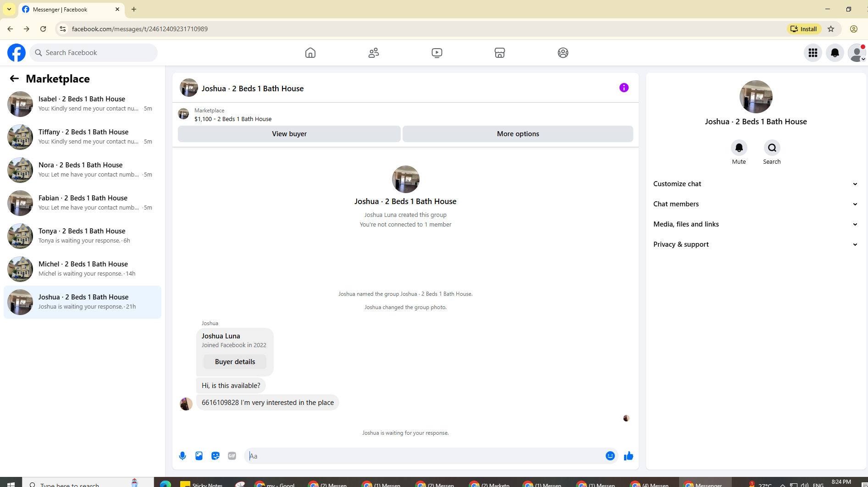Open Tonya's 2 Beds 1 Bath House conversation
The image size is (868, 487).
(83, 236)
